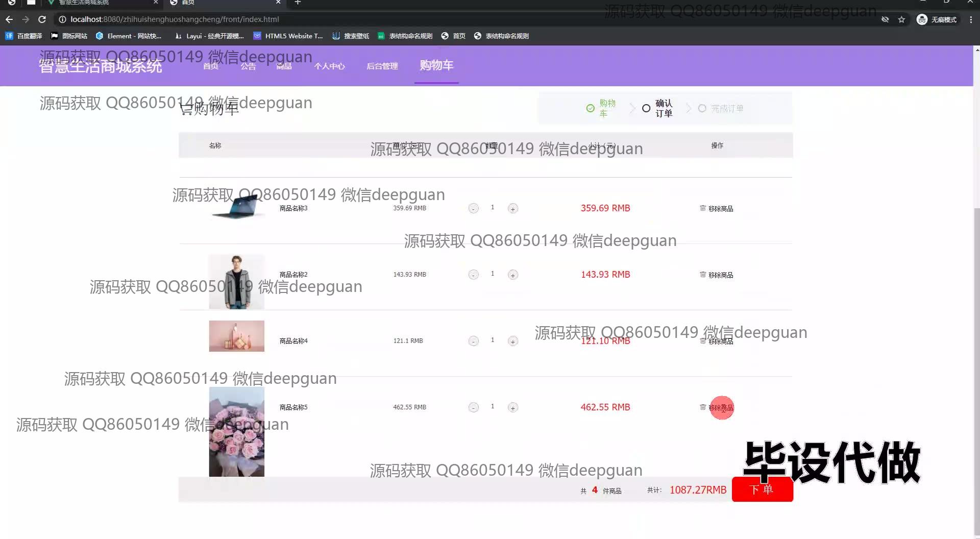
Task: Open 百度翻译 bookmark
Action: [x=23, y=36]
